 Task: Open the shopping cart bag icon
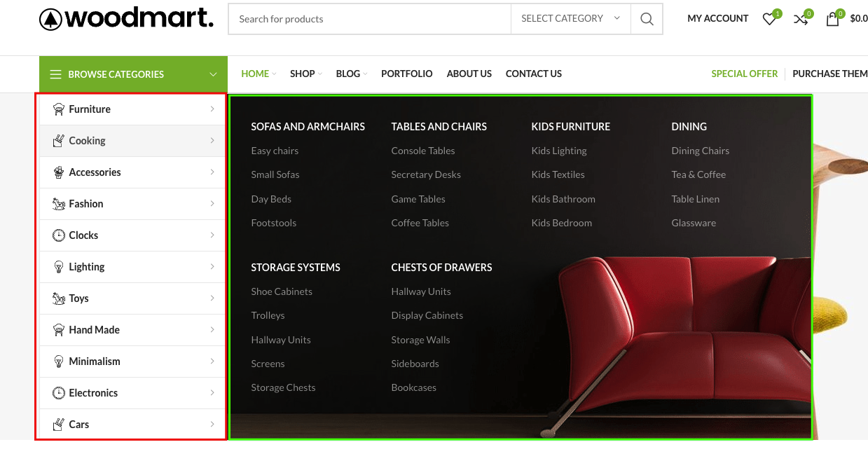tap(832, 19)
